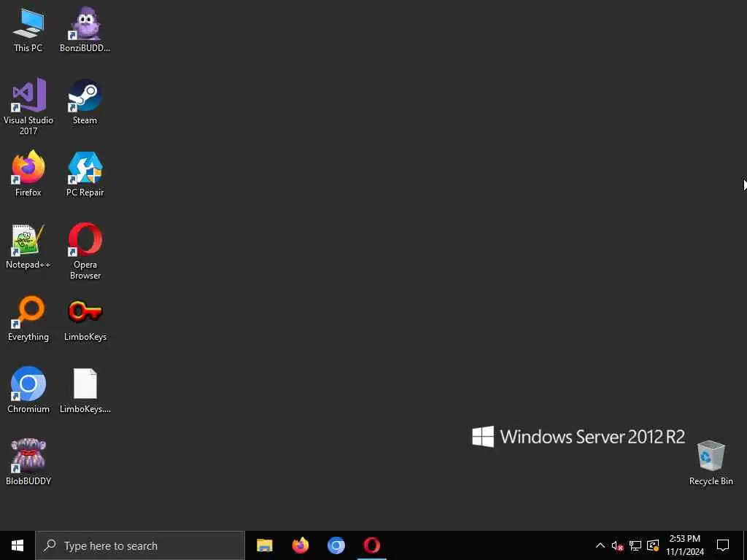Open the clock showing 2:53 PM
The image size is (747, 560).
tap(684, 545)
